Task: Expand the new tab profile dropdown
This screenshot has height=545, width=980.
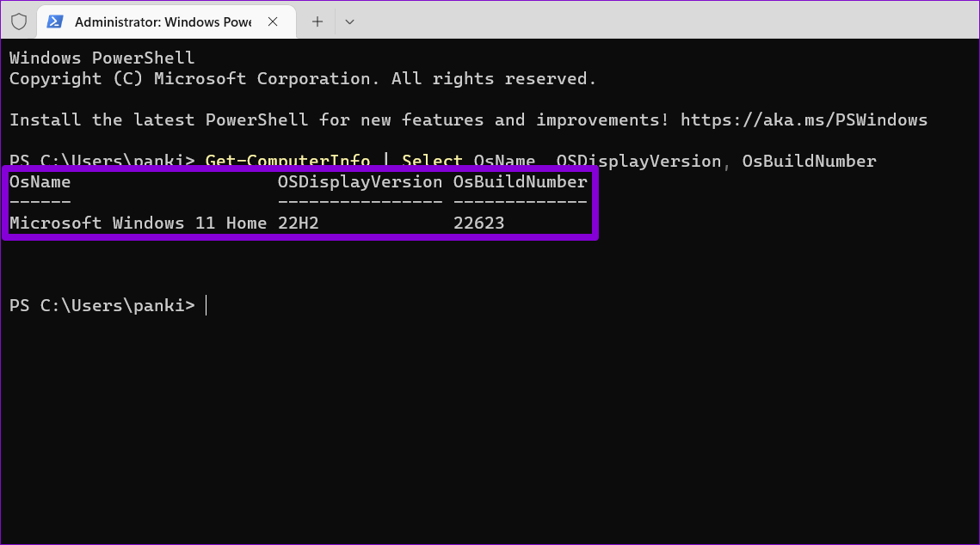Action: 349,21
